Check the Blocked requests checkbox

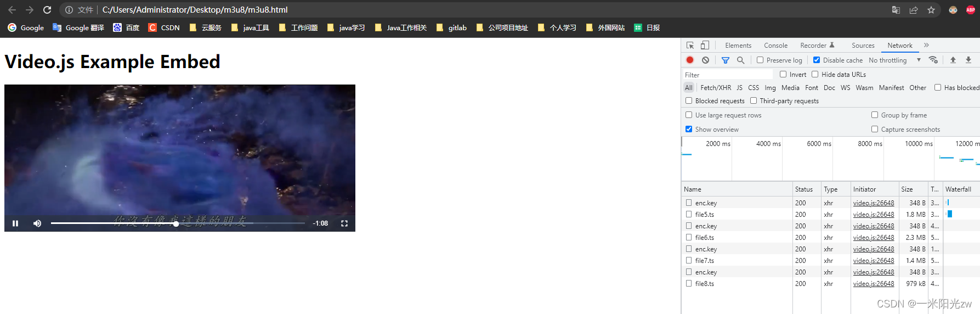point(689,100)
